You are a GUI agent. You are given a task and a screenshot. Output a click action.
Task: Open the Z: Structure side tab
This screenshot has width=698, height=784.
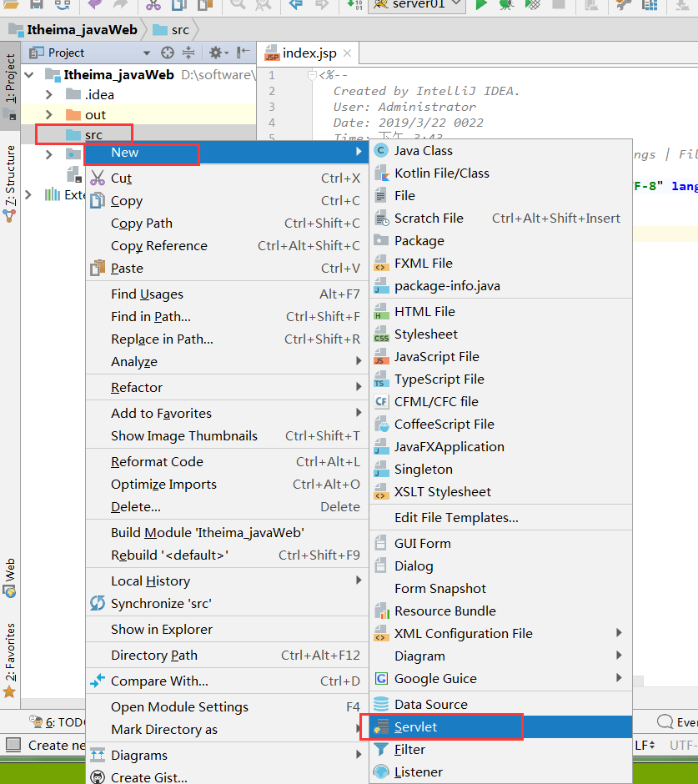pyautogui.click(x=11, y=183)
